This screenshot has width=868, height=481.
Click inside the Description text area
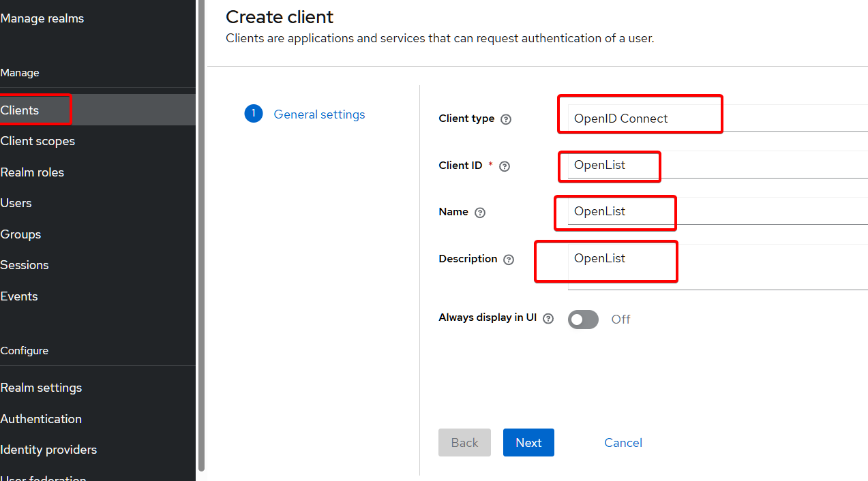point(716,266)
